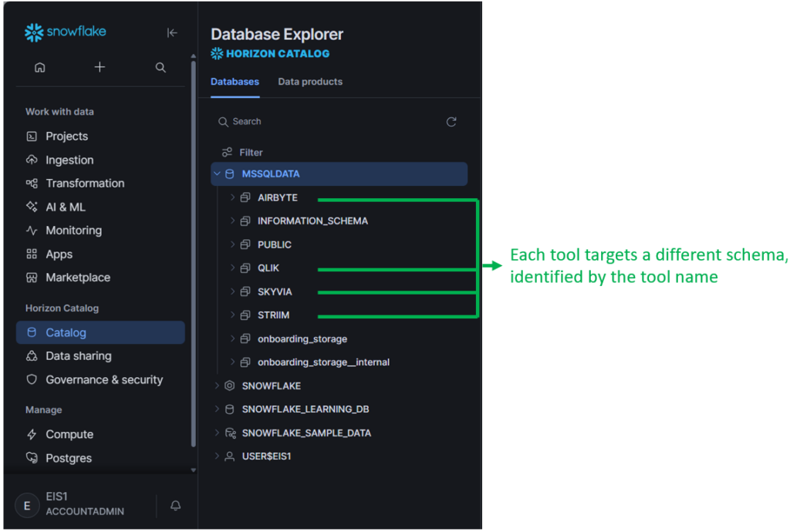The height and width of the screenshot is (532, 790).
Task: Click the AI & ML sparkle icon
Action: click(x=32, y=207)
